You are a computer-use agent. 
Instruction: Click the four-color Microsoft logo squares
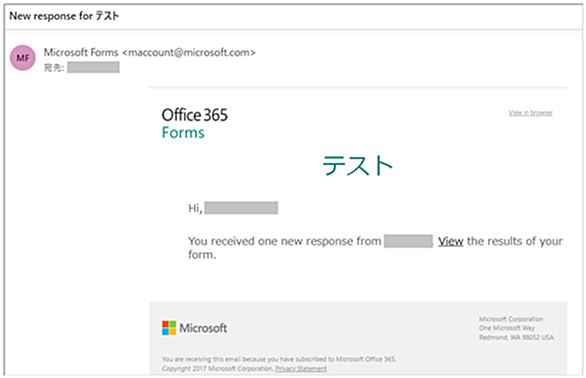[x=169, y=328]
